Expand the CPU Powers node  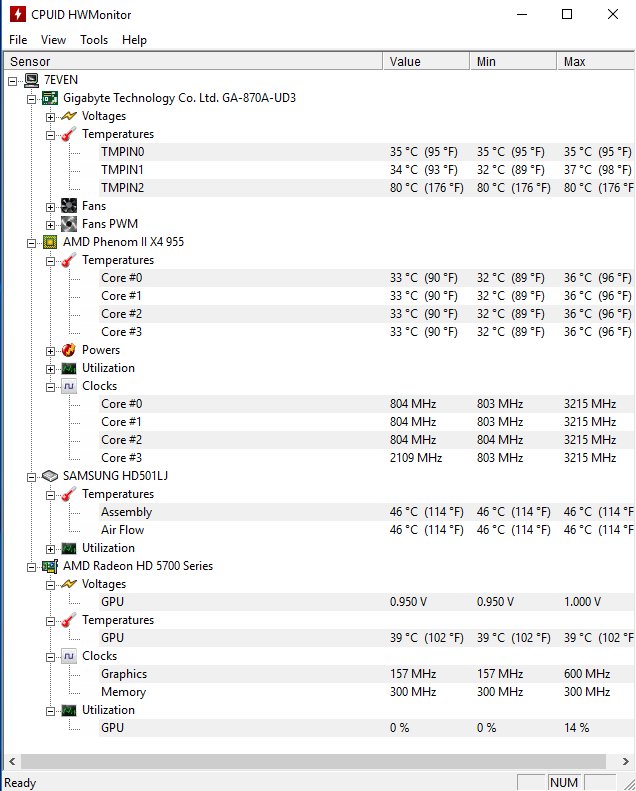click(51, 350)
